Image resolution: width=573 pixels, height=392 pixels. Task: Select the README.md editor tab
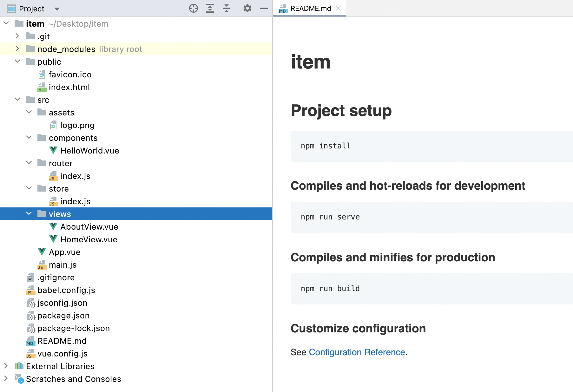pos(309,8)
